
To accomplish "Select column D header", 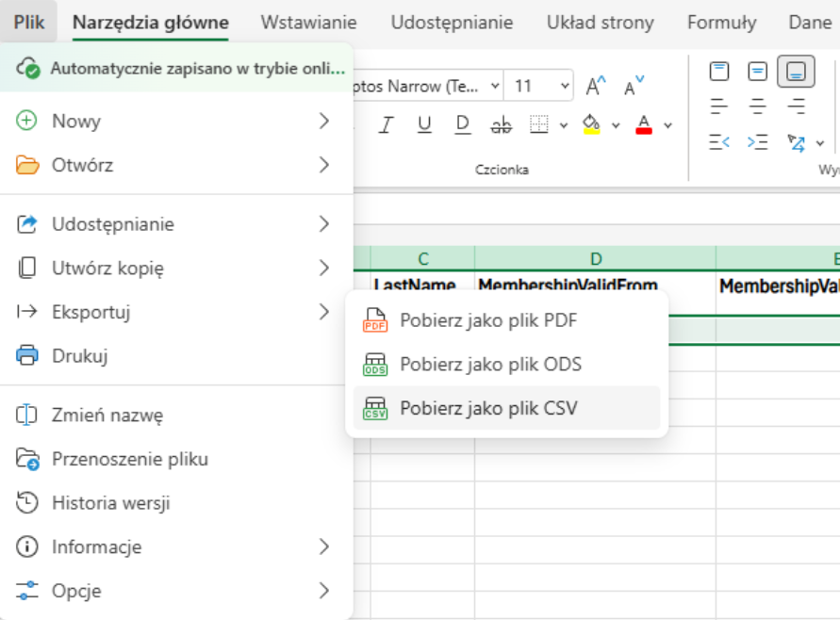I will (595, 258).
